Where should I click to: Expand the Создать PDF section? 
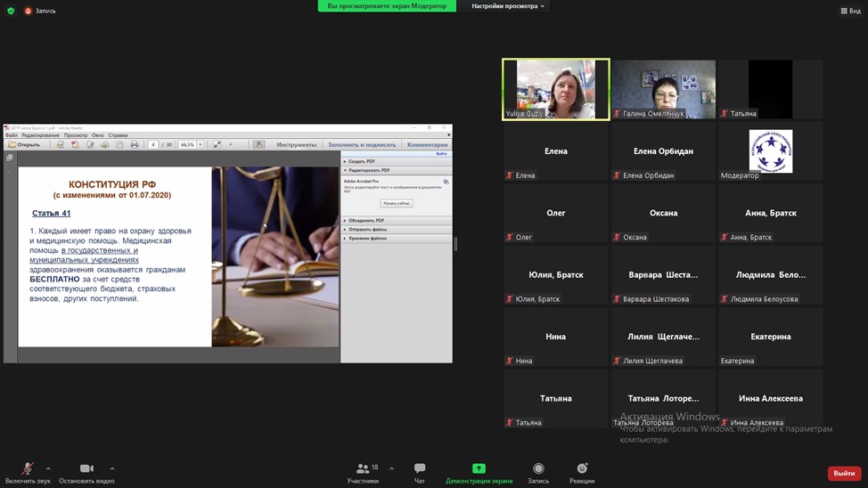click(362, 161)
